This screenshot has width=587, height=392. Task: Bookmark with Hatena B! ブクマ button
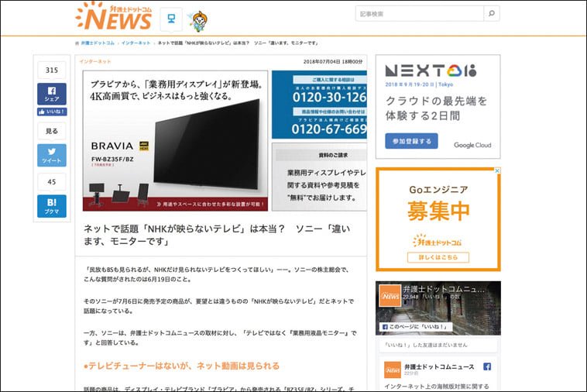pos(52,206)
